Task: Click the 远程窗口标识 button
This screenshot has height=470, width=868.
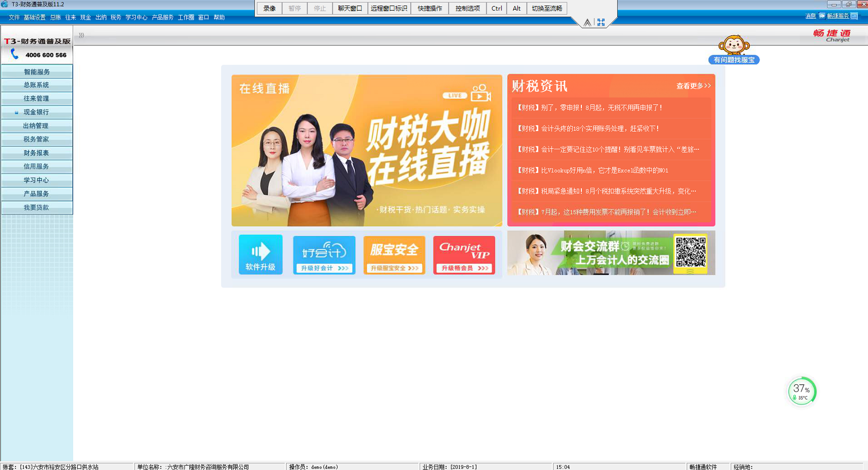Action: (x=389, y=8)
